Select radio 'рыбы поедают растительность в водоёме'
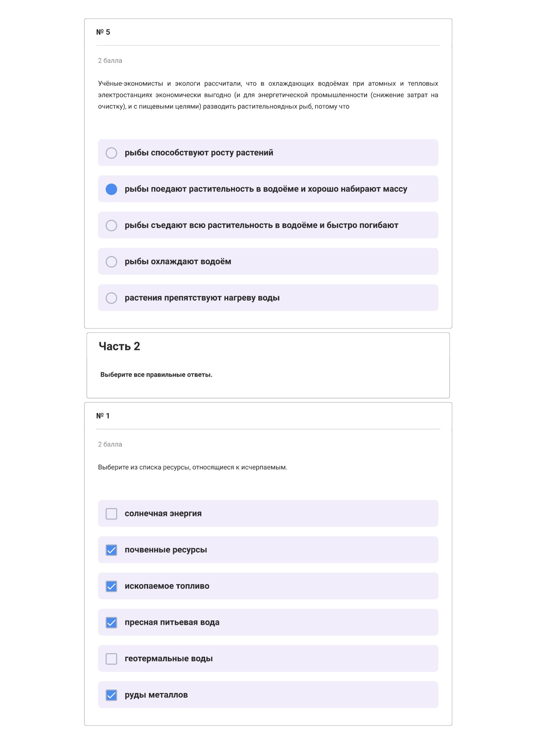 111,189
